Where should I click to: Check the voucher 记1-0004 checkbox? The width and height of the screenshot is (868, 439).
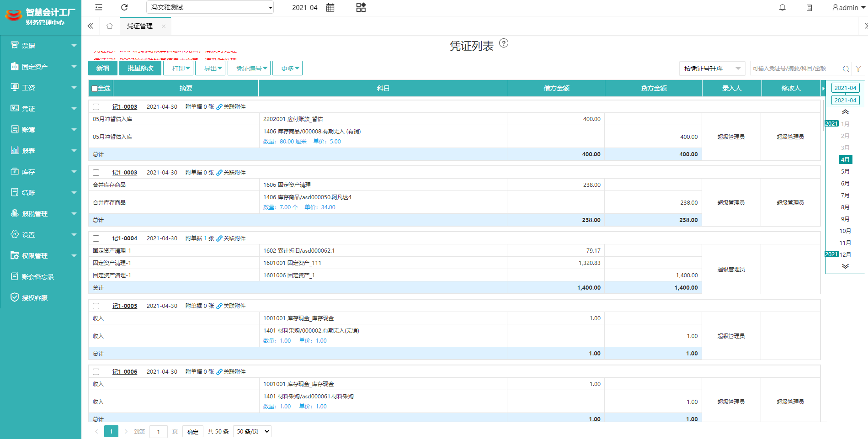click(96, 238)
